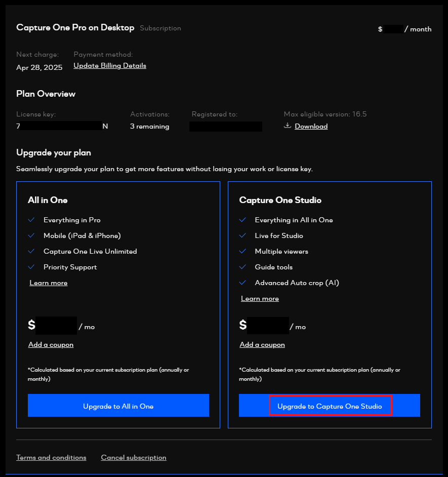Click Upgrade to Capture One Studio button
The image size is (448, 477).
(330, 406)
